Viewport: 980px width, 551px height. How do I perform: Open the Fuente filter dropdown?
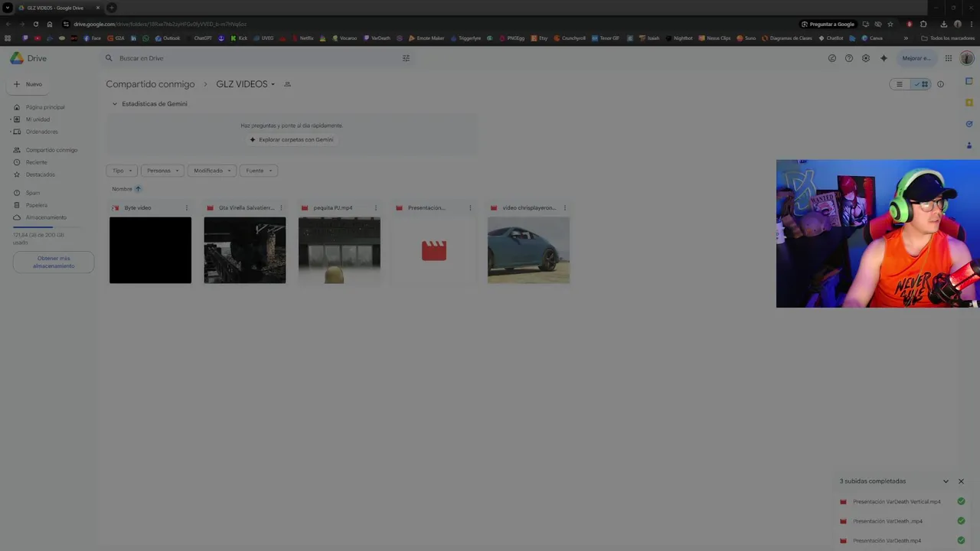point(259,171)
